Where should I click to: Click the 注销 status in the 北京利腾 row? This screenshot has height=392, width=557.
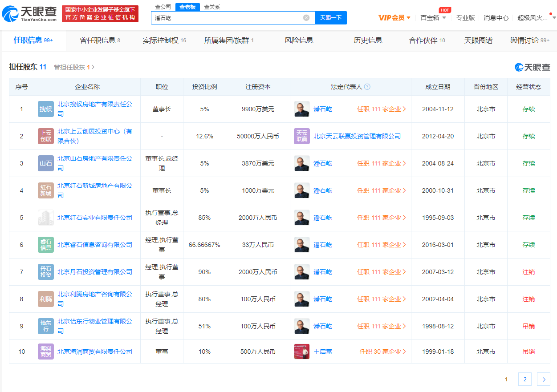point(529,299)
